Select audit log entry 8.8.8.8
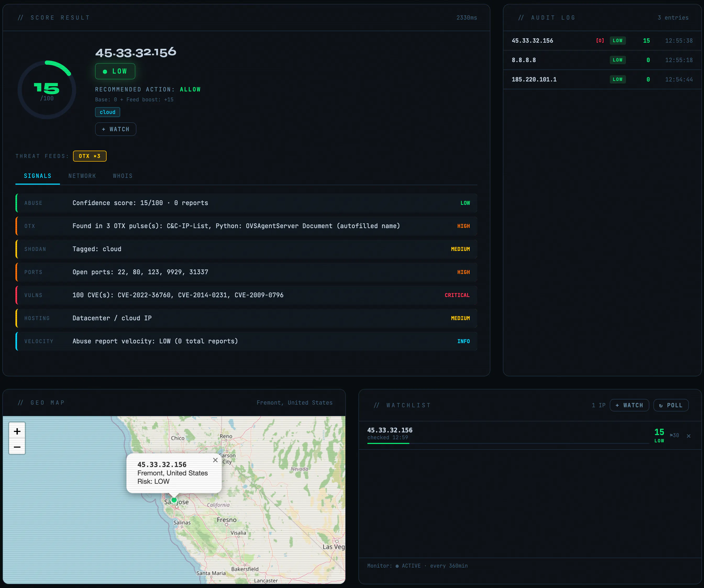This screenshot has width=704, height=588. [x=602, y=60]
